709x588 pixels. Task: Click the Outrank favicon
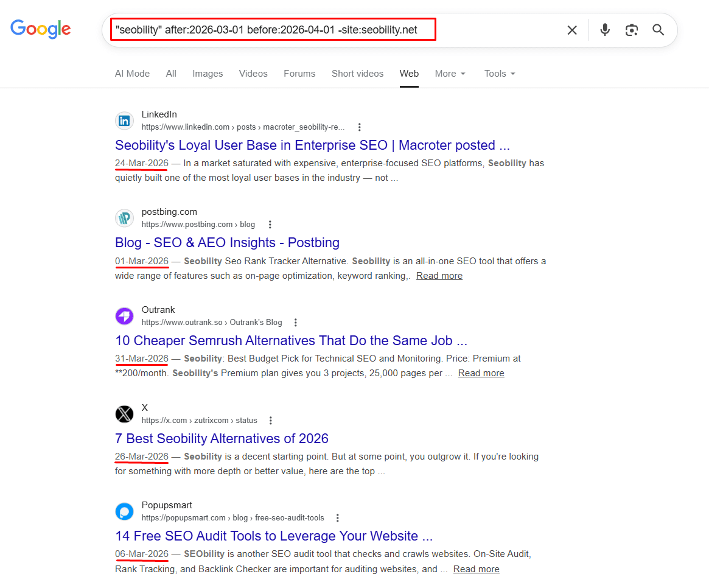(124, 316)
